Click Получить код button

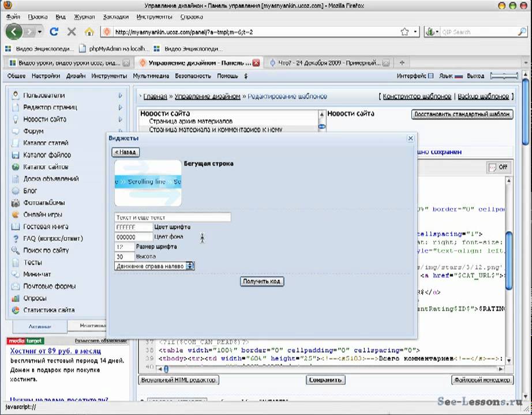(x=261, y=281)
